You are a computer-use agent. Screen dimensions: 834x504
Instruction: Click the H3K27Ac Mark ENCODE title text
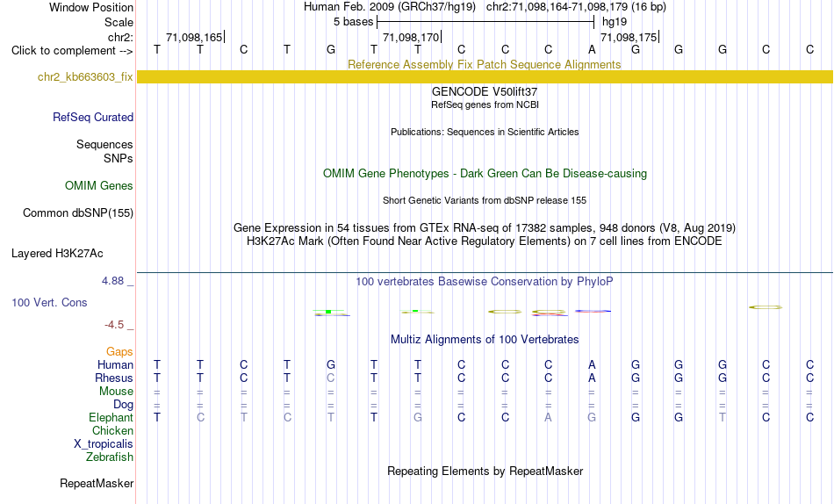(x=485, y=241)
